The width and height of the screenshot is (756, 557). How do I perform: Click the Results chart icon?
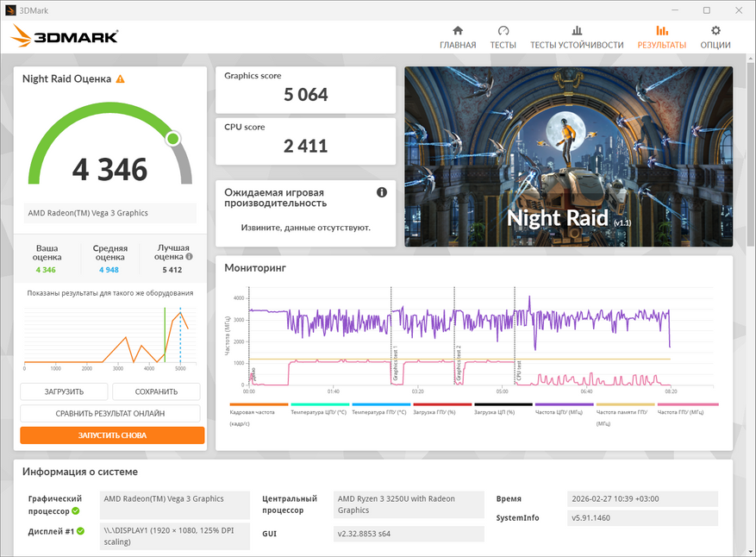coord(662,31)
